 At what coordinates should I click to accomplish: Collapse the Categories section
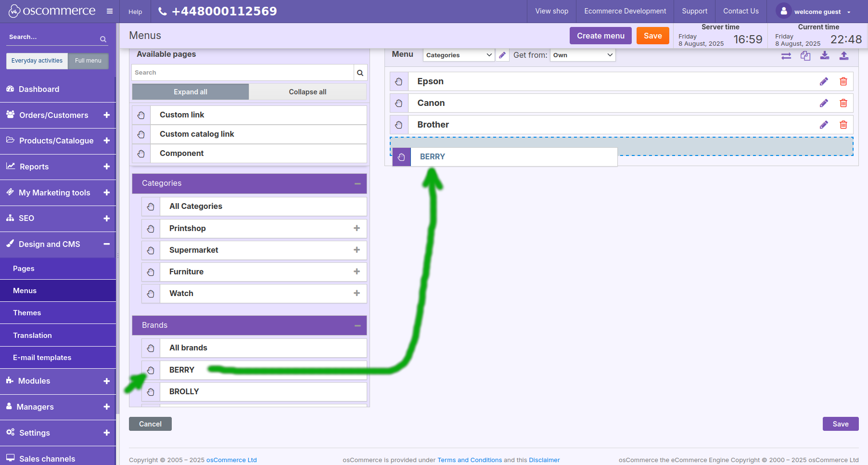[357, 183]
